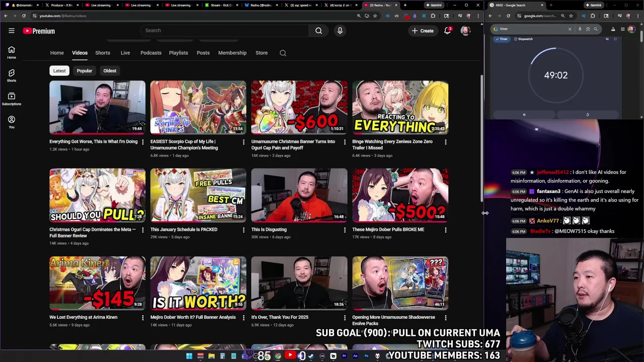Go back in the YouTube browser window

(x=6, y=16)
